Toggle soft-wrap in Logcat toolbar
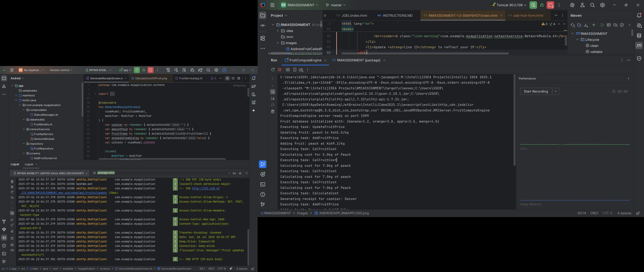This screenshot has width=644, height=272. 12,213
